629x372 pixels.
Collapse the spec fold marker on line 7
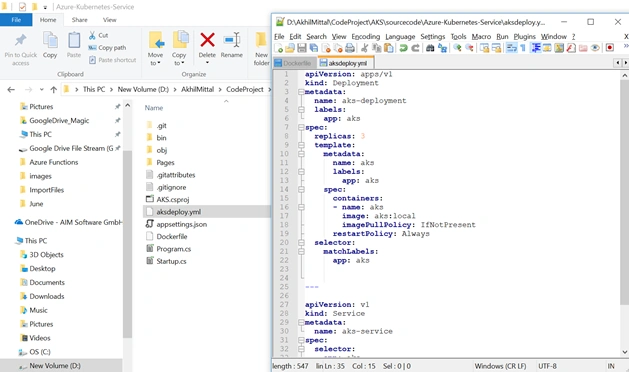coord(301,127)
